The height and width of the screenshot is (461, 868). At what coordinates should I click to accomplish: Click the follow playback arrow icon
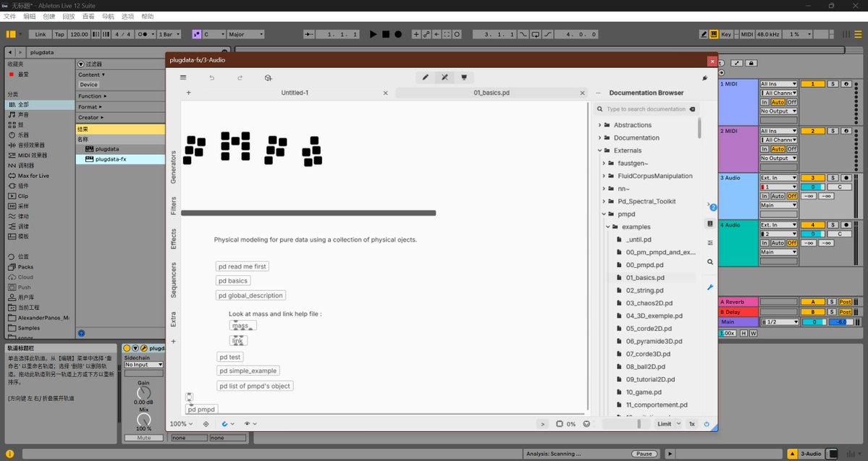(309, 34)
